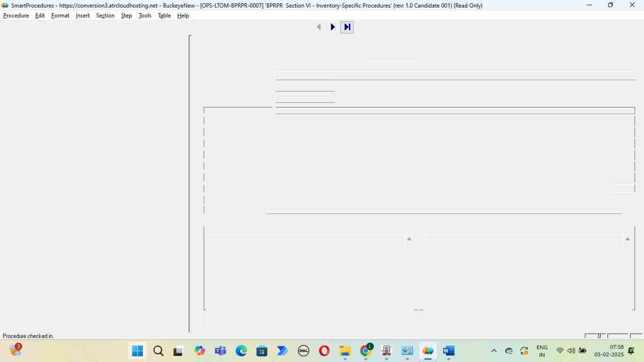This screenshot has width=644, height=362.
Task: Click the up arrow of the lower right pane scrollbar
Action: point(627,239)
